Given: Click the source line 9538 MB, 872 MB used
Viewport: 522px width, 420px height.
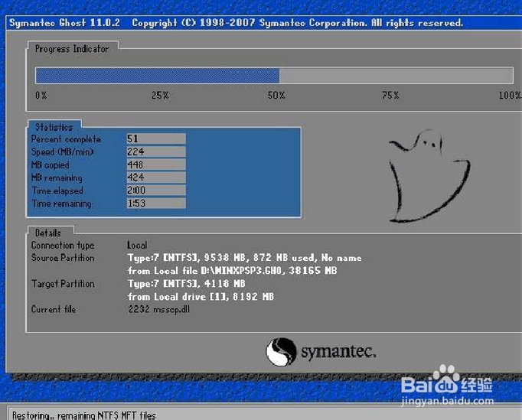Looking at the screenshot, I should point(245,258).
